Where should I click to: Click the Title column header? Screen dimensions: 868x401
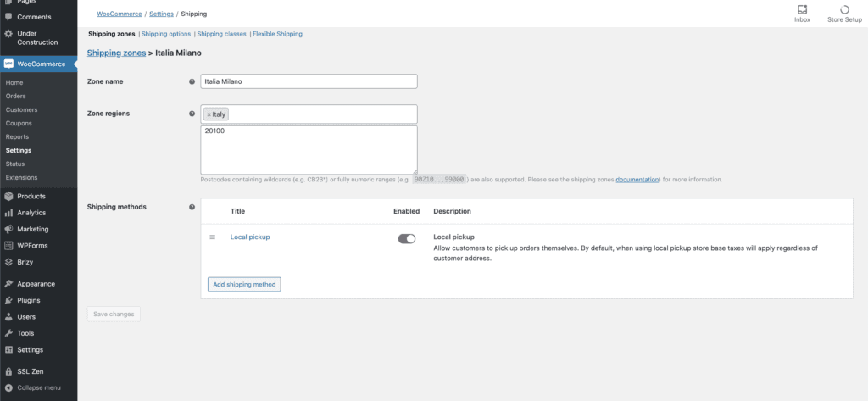237,212
